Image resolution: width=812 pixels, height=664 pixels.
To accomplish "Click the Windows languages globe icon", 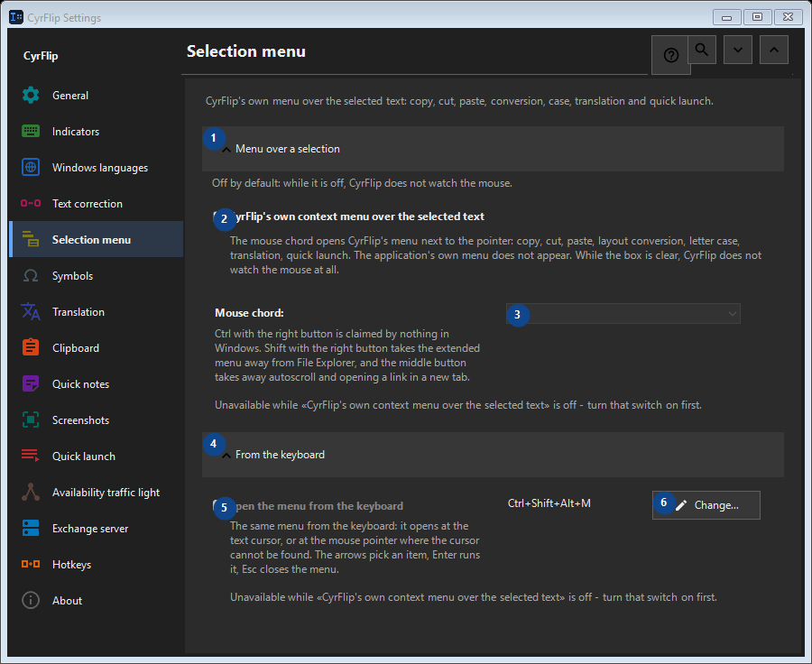I will (31, 167).
